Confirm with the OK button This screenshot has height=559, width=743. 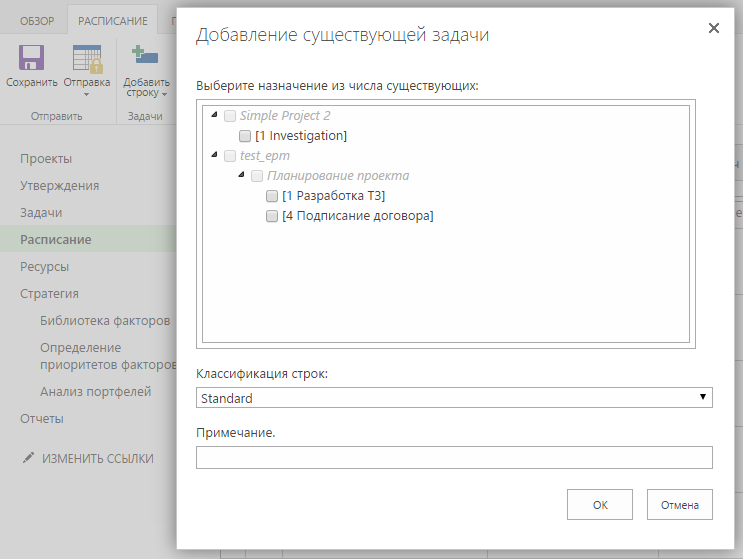point(599,505)
